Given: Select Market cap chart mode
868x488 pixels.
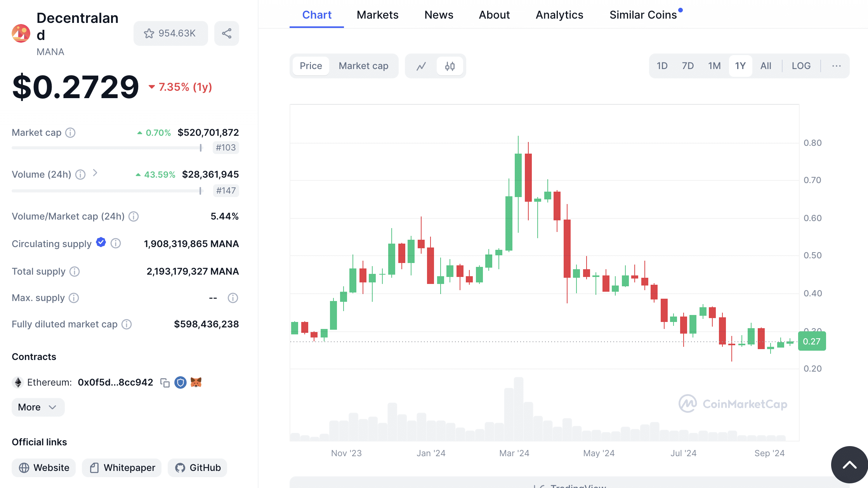Looking at the screenshot, I should point(363,66).
